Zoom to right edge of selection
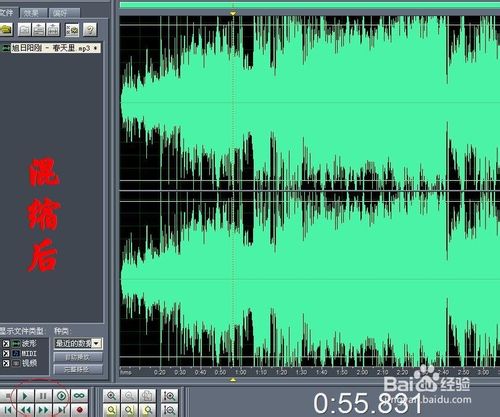500x417 pixels. pos(147,410)
